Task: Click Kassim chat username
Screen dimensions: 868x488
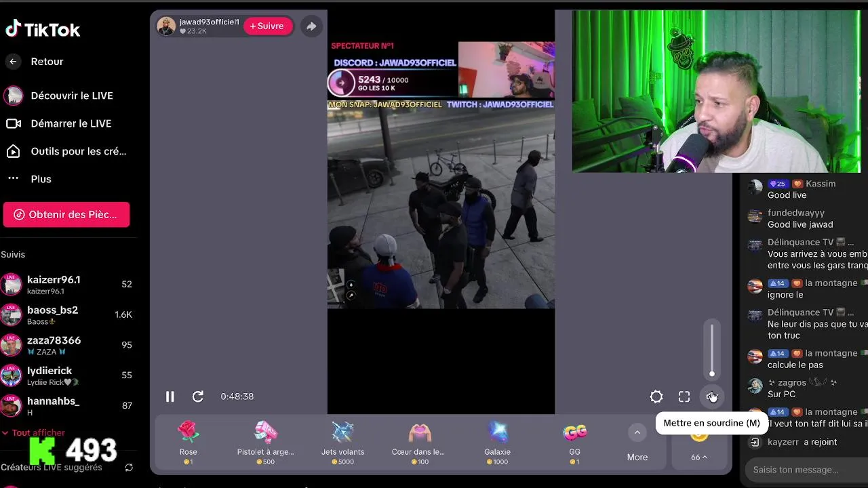Action: click(x=820, y=184)
